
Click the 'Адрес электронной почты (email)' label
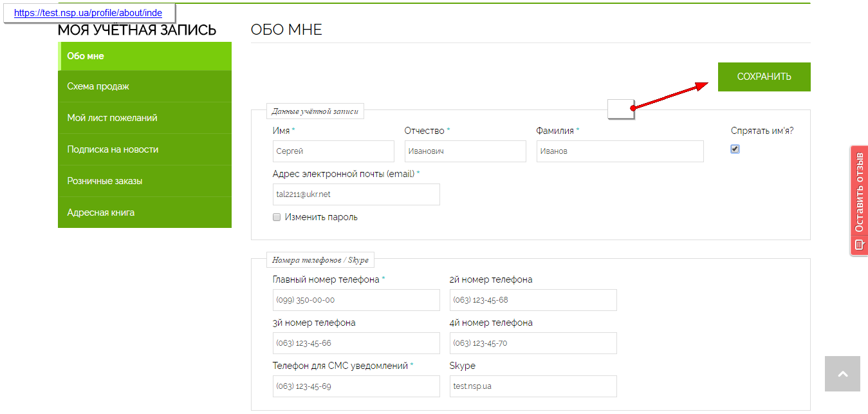point(344,174)
